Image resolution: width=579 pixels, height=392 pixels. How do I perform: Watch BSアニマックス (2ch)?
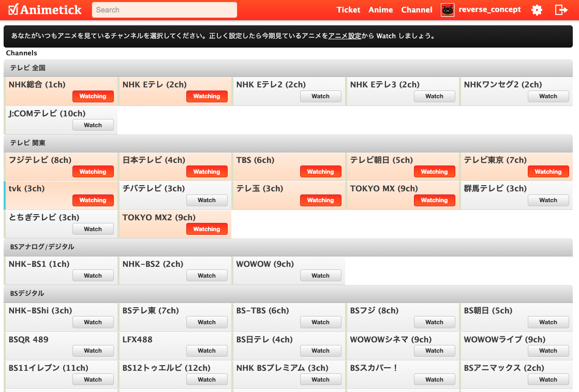[548, 380]
